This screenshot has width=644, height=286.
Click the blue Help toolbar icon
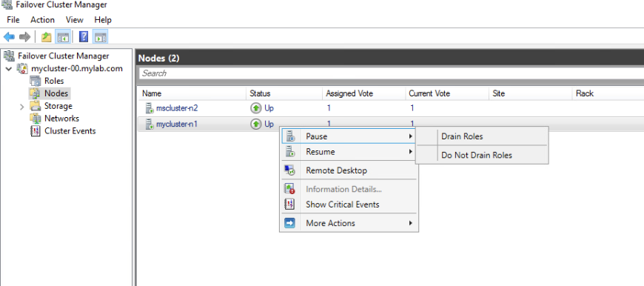point(84,37)
